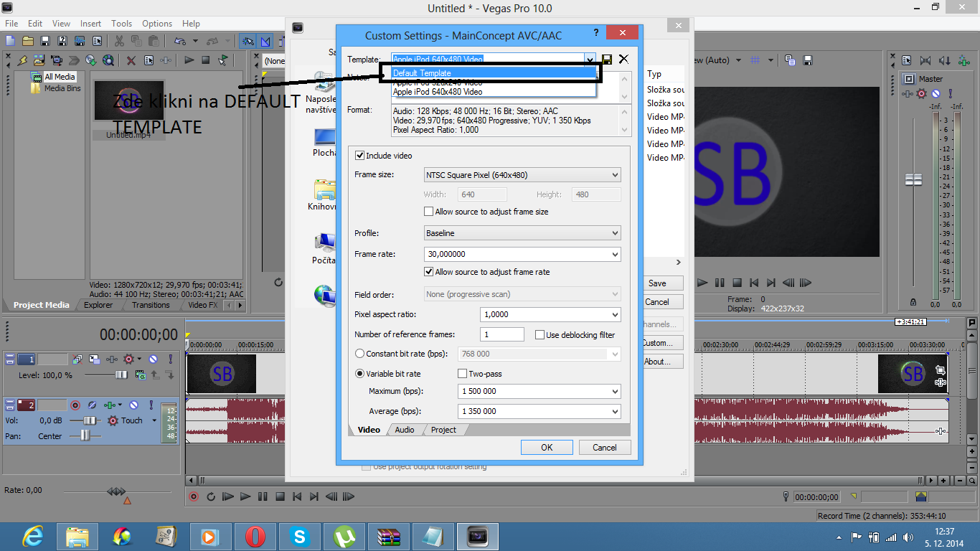980x551 pixels.
Task: Click the Master volume fader
Action: (913, 179)
